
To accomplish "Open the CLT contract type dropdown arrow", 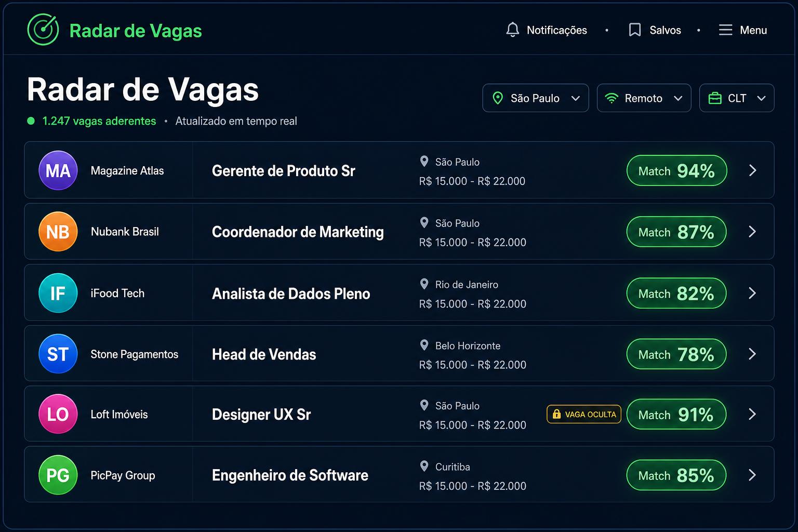I will click(761, 98).
